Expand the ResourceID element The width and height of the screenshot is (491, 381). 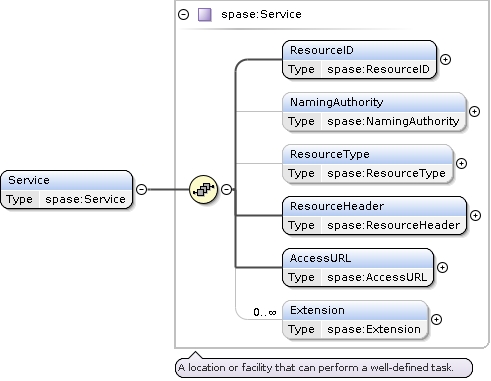pyautogui.click(x=445, y=59)
